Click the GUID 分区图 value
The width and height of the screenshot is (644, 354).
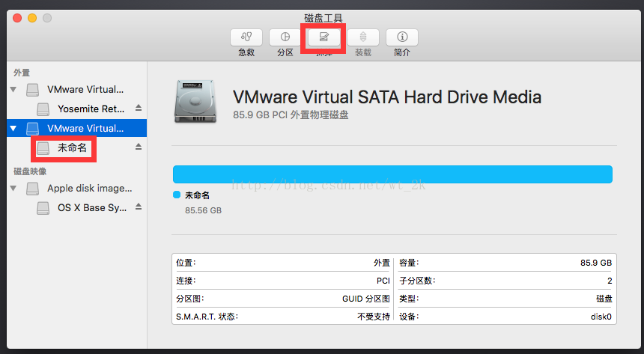(x=366, y=299)
